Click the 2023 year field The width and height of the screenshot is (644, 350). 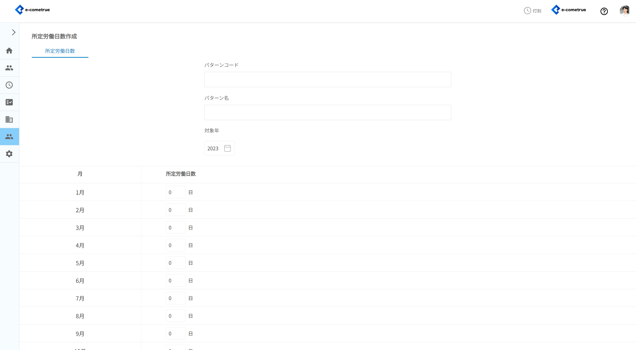point(213,148)
